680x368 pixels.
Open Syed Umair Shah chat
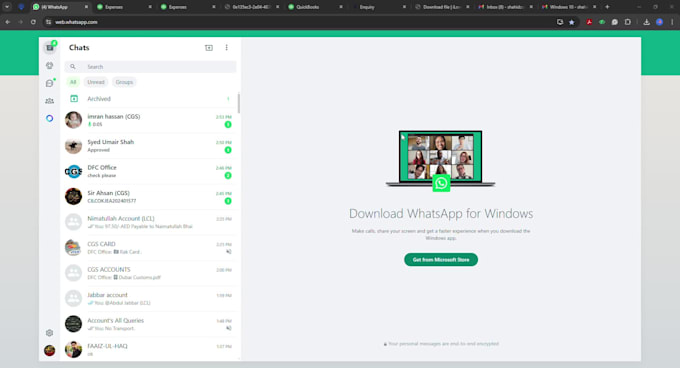click(x=150, y=146)
